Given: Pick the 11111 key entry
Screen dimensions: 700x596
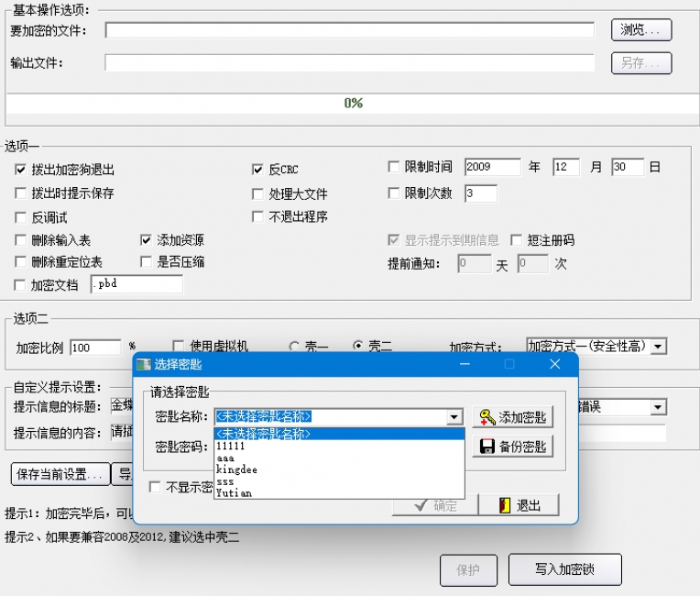Looking at the screenshot, I should click(x=230, y=446).
